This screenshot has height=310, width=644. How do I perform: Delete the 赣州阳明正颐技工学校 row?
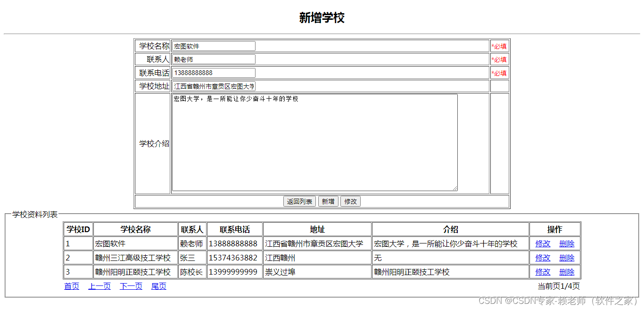(567, 272)
